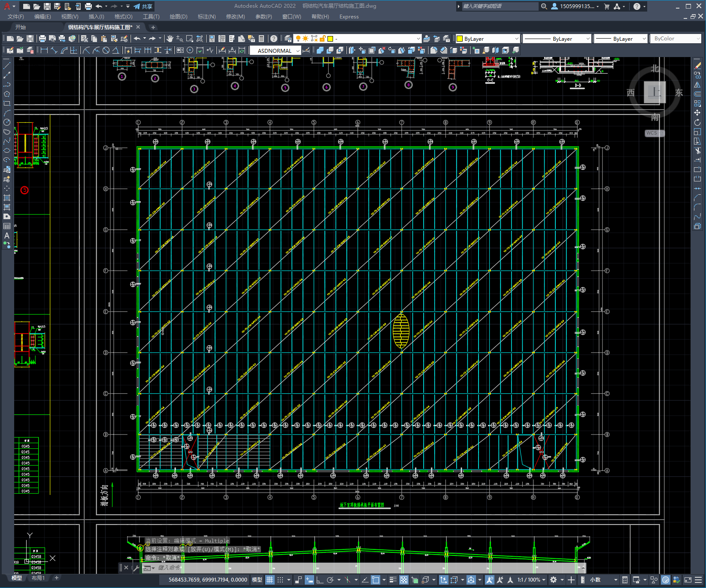This screenshot has height=588, width=706.
Task: Click the Plot/Print icon in quick access toolbar
Action: pyautogui.click(x=88, y=6)
